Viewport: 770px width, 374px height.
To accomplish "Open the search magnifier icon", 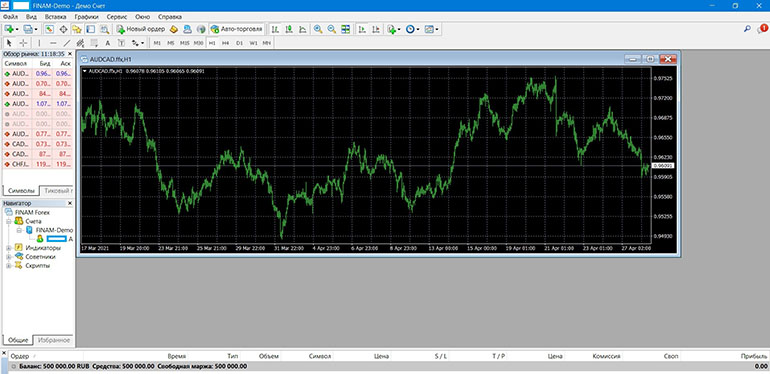I will coord(747,29).
